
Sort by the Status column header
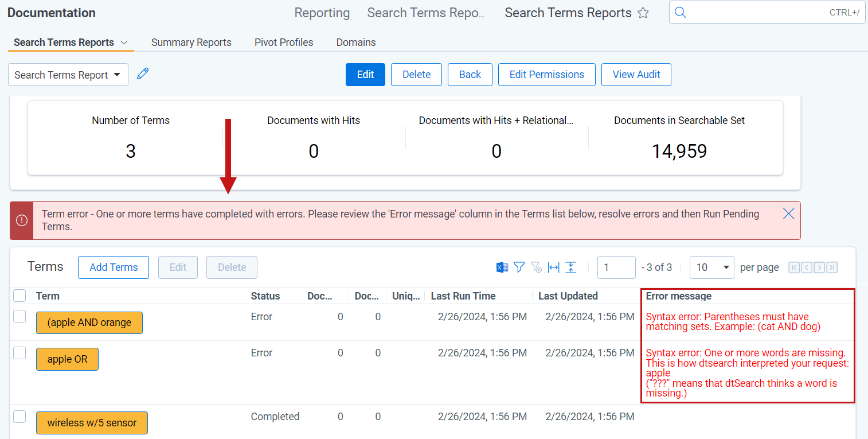[265, 296]
